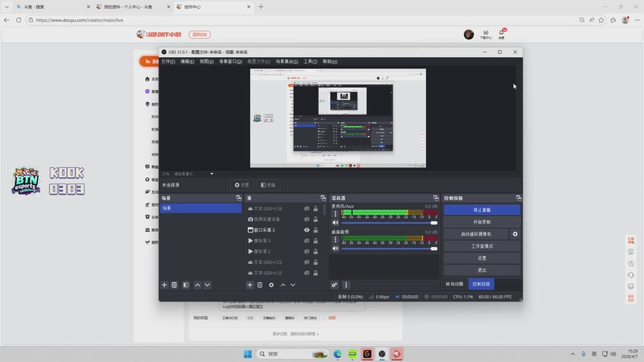Add page to favorites star icon
644x362 pixels.
pos(601,20)
